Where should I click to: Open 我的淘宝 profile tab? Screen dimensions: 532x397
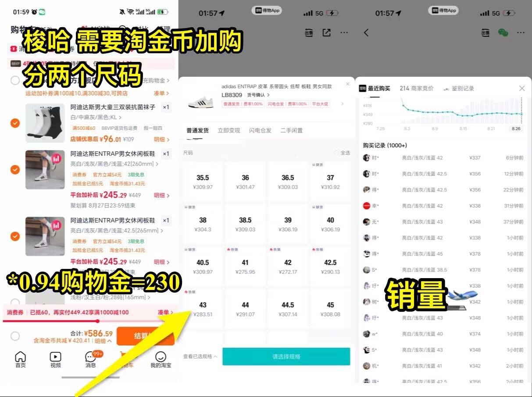[161, 359]
